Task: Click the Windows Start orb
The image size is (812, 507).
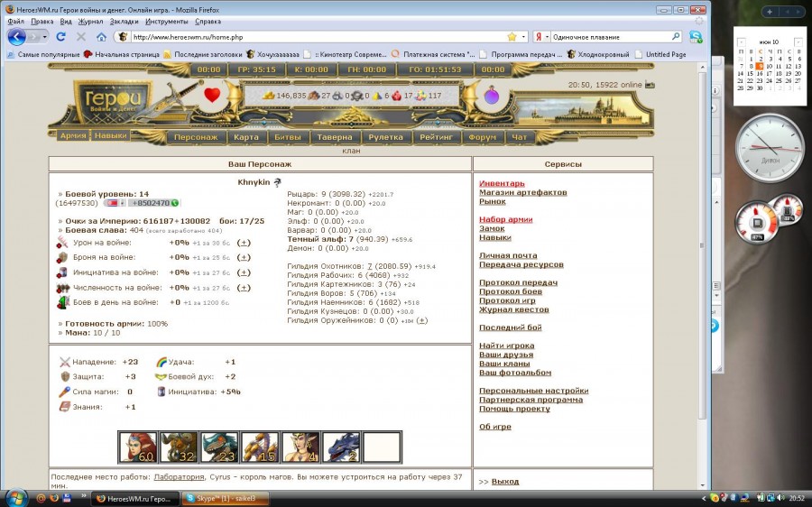Action: [x=15, y=498]
